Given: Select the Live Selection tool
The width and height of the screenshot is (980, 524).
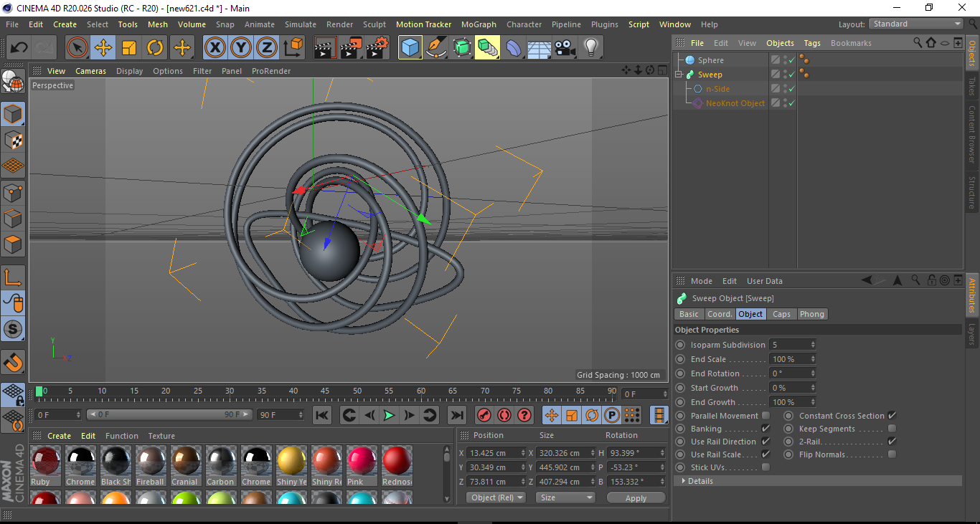Looking at the screenshot, I should 77,48.
